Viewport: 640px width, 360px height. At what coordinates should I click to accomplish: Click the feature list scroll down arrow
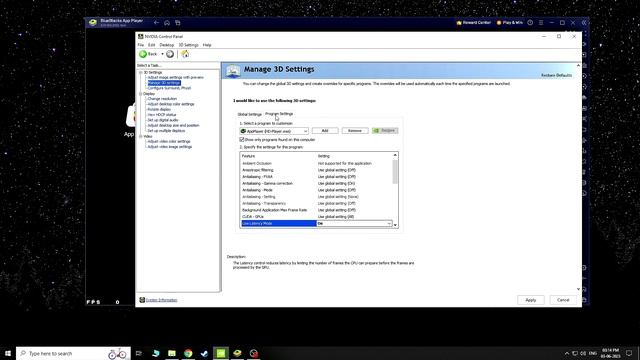tap(395, 225)
